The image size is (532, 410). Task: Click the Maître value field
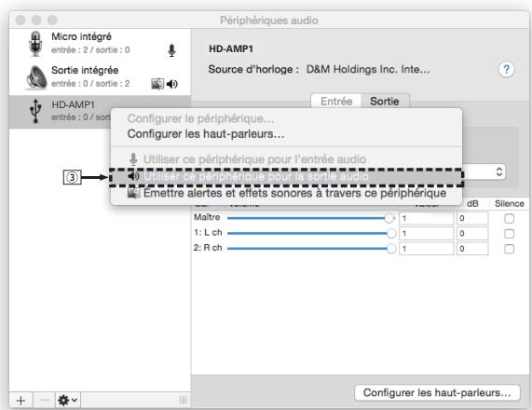tap(427, 218)
